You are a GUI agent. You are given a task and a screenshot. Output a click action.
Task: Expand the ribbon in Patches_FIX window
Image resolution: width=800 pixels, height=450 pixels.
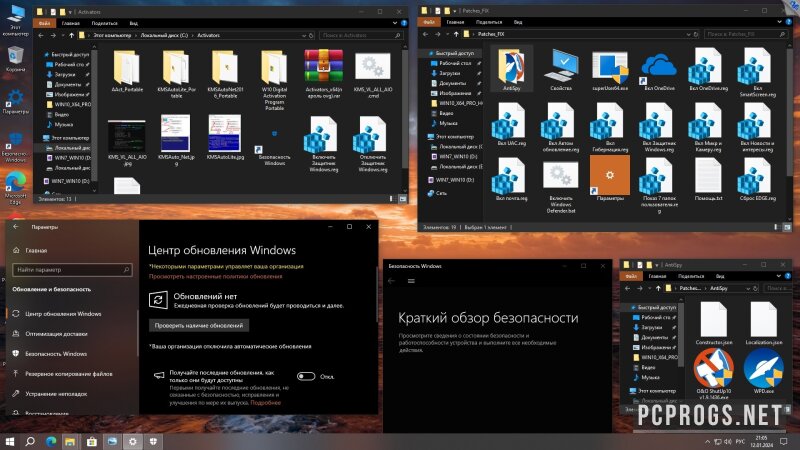[x=779, y=22]
